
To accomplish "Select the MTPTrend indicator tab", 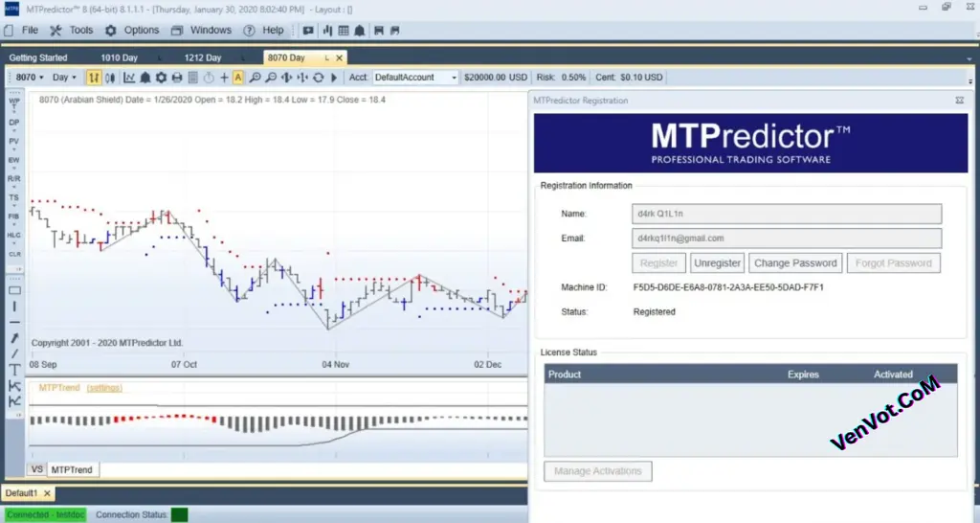I will (x=72, y=469).
